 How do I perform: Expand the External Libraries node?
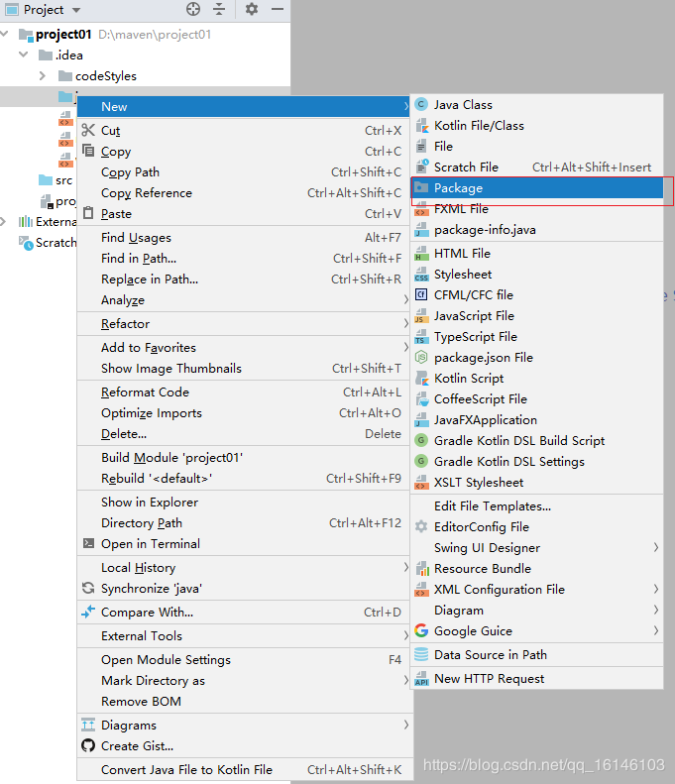[4, 221]
